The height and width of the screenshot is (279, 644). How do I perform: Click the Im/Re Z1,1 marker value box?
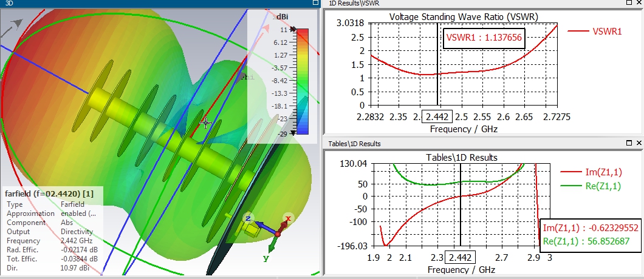591,234
